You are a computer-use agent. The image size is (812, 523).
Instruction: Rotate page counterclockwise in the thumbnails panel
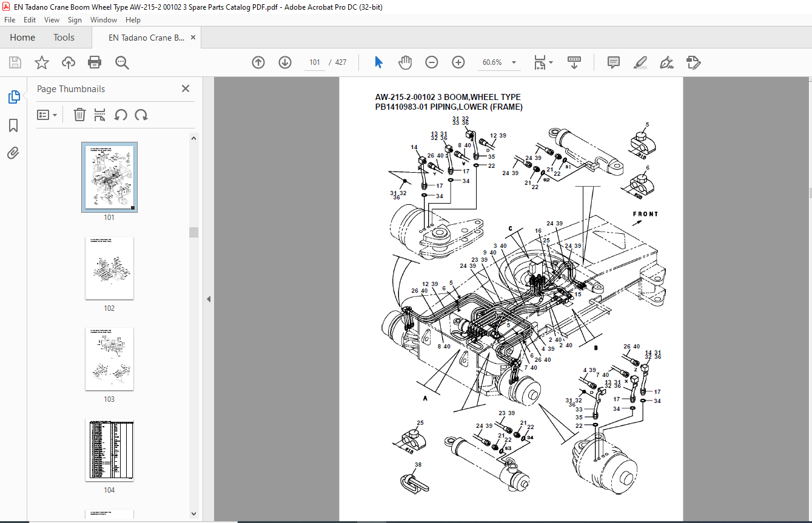(x=121, y=115)
